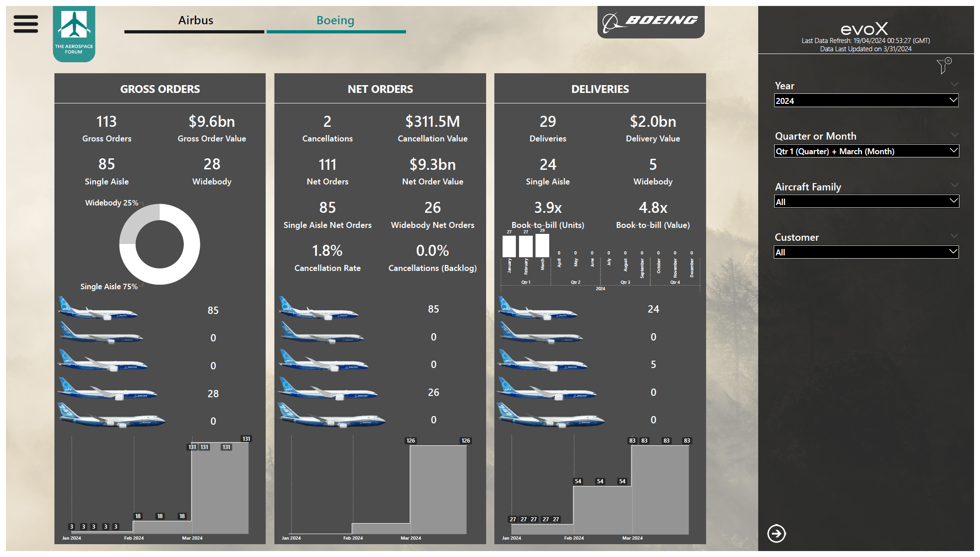Collapse the Year slicer chevron
980x557 pixels.
[954, 84]
